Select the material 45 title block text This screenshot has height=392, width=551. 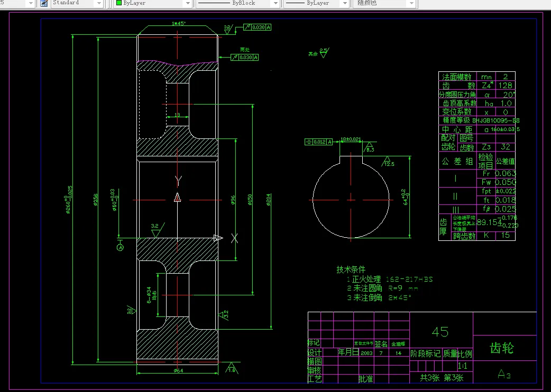440,332
